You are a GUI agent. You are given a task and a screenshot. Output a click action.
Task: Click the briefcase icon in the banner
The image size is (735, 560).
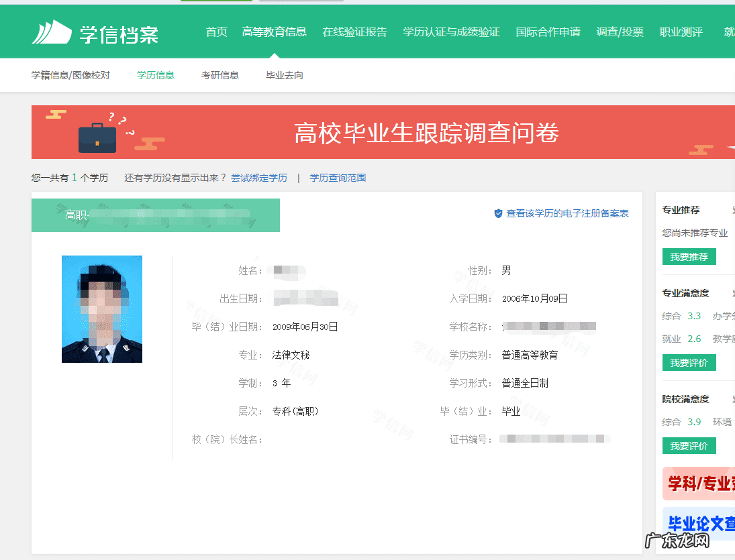coord(97,137)
